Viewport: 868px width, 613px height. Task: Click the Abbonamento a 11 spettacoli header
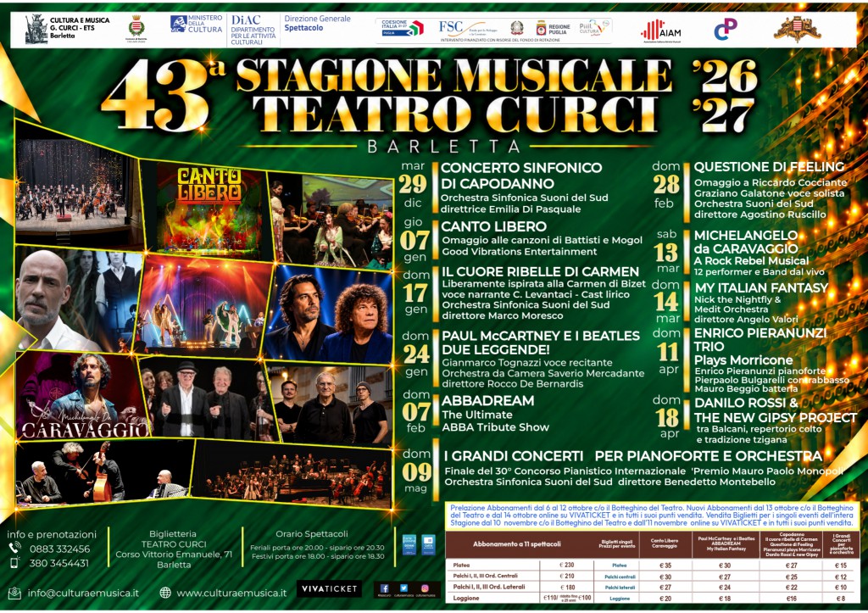(516, 544)
